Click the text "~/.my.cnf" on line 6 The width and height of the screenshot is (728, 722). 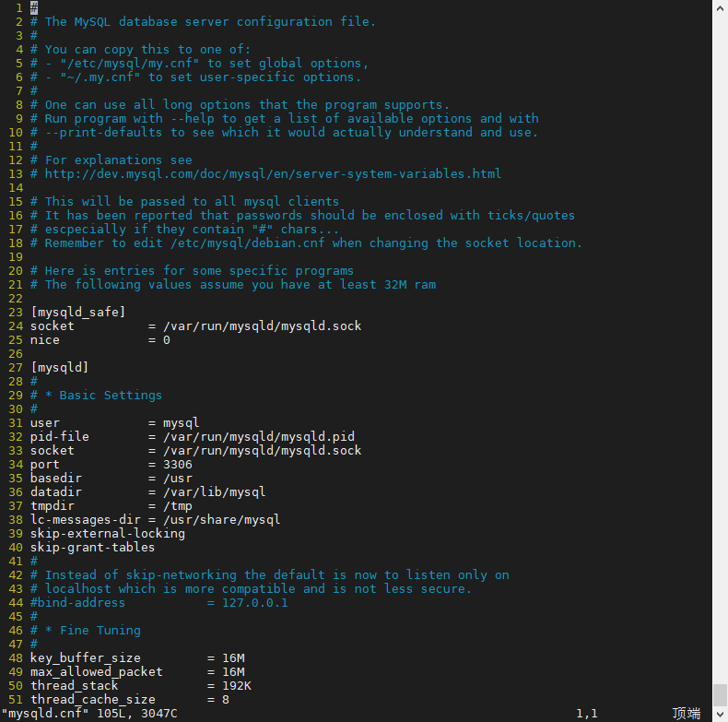pos(100,77)
